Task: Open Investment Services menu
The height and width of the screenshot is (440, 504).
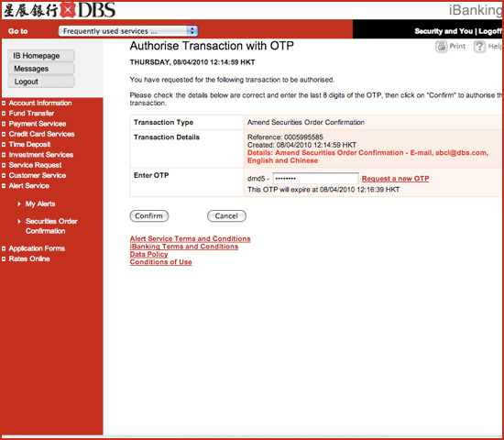Action: click(x=41, y=155)
